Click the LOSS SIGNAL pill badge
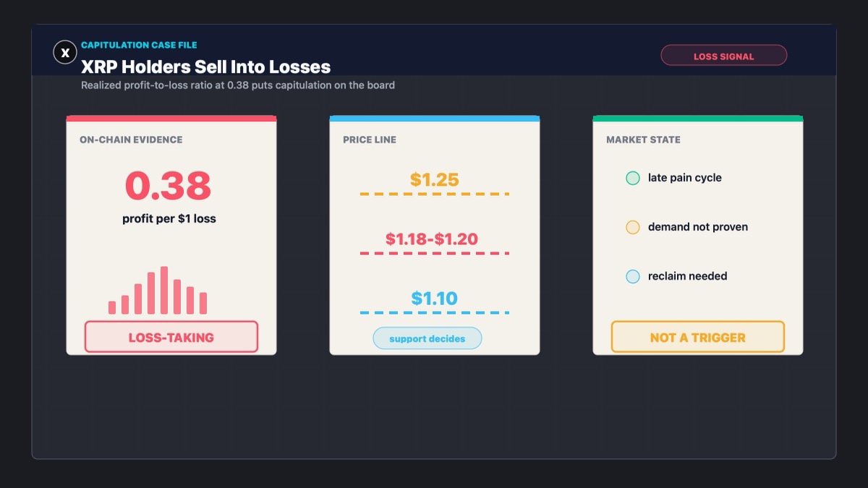The image size is (868, 488). click(723, 56)
